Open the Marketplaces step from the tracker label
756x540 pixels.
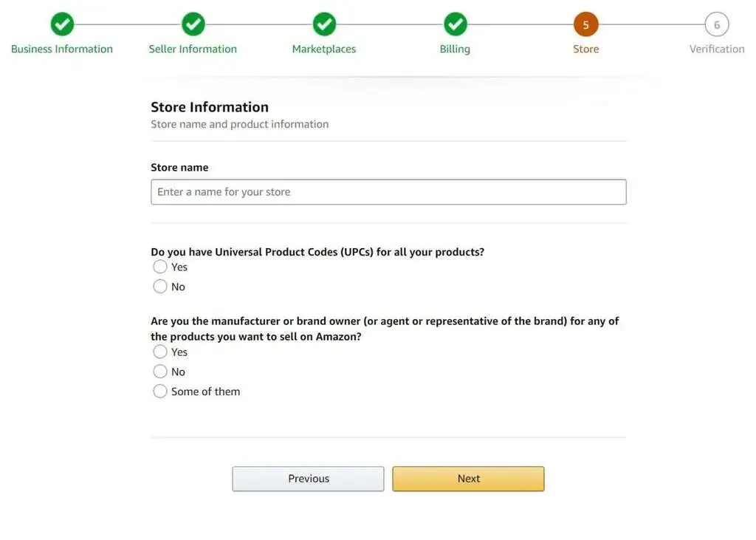click(x=323, y=49)
